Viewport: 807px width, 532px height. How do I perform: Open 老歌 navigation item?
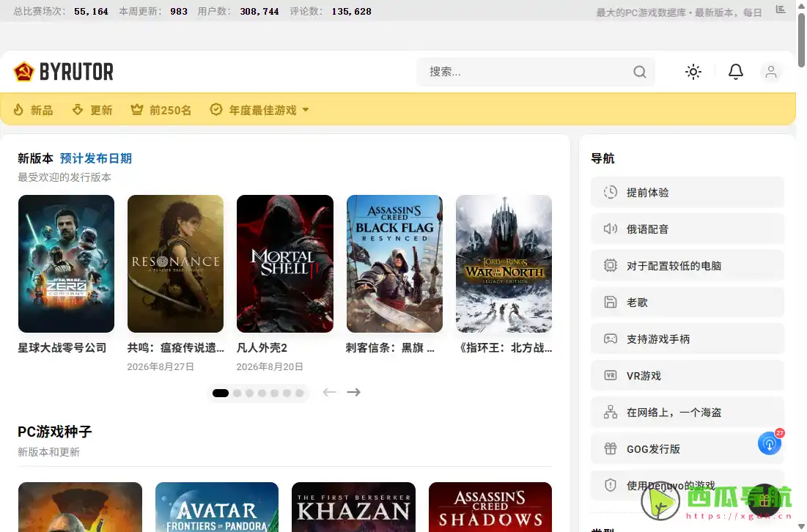pos(687,302)
